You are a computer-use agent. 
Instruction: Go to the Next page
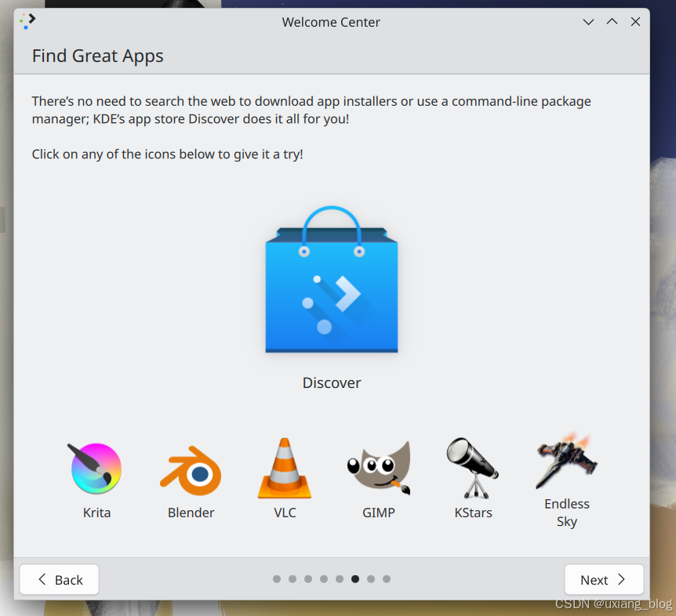[x=604, y=580]
